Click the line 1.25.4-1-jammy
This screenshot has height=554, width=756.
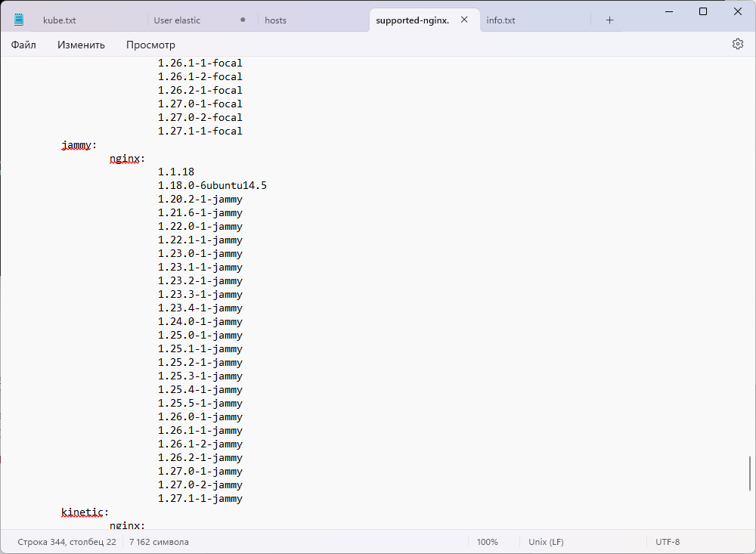(200, 389)
